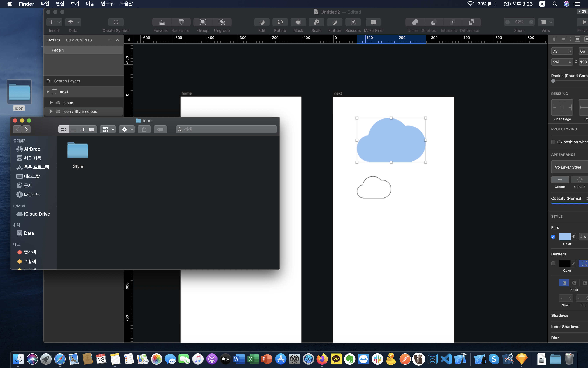Zoom out with the minus button

coord(507,22)
